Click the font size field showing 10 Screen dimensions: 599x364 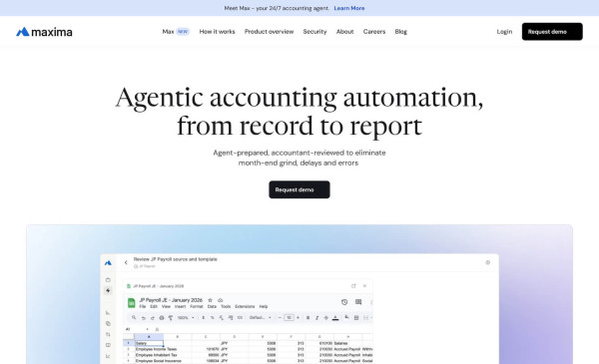[290, 317]
